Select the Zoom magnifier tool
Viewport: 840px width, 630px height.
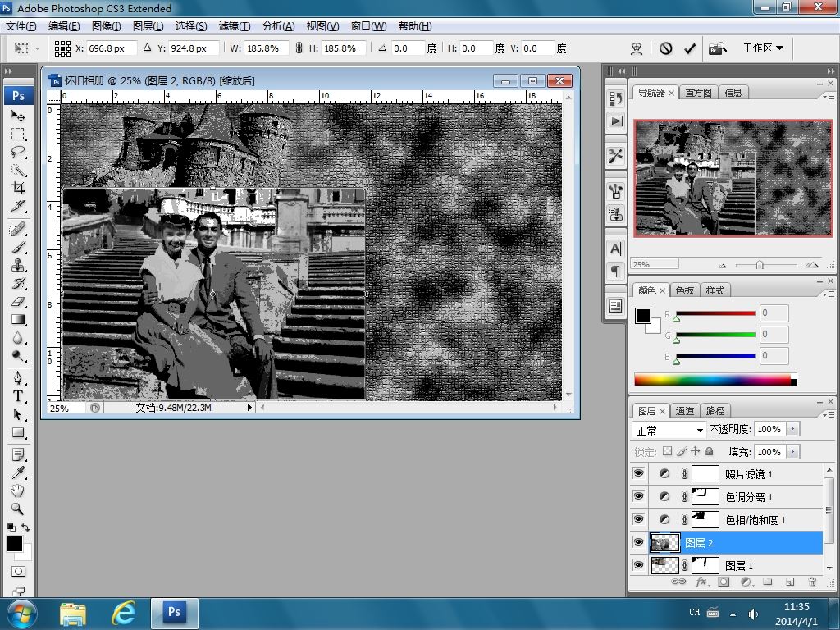pyautogui.click(x=17, y=509)
